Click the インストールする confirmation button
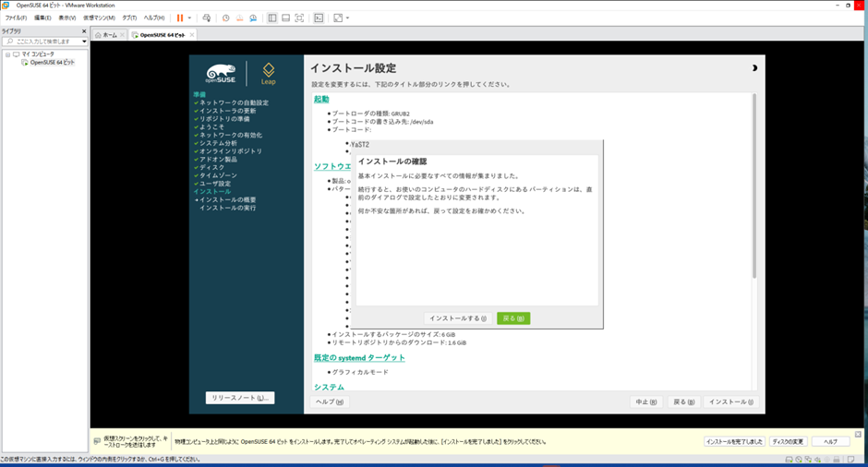 click(x=458, y=318)
